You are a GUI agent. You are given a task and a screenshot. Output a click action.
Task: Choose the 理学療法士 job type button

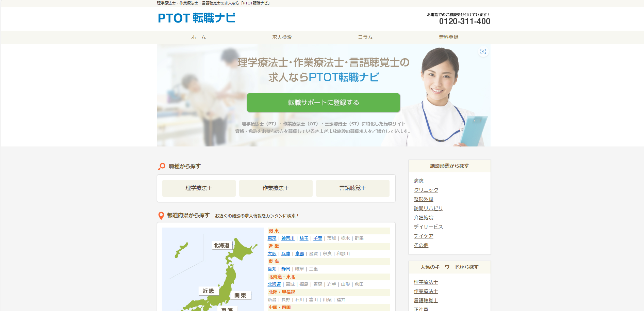[199, 188]
